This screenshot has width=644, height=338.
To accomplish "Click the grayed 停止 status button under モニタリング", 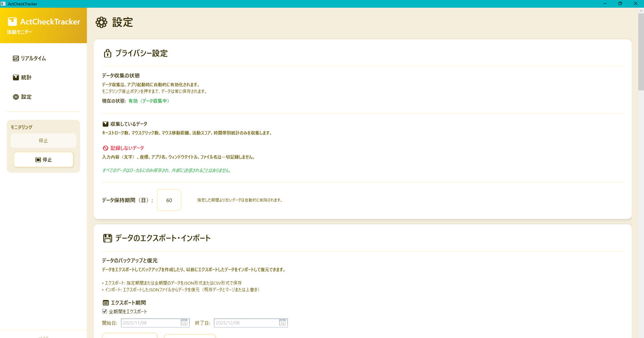I will (x=43, y=141).
